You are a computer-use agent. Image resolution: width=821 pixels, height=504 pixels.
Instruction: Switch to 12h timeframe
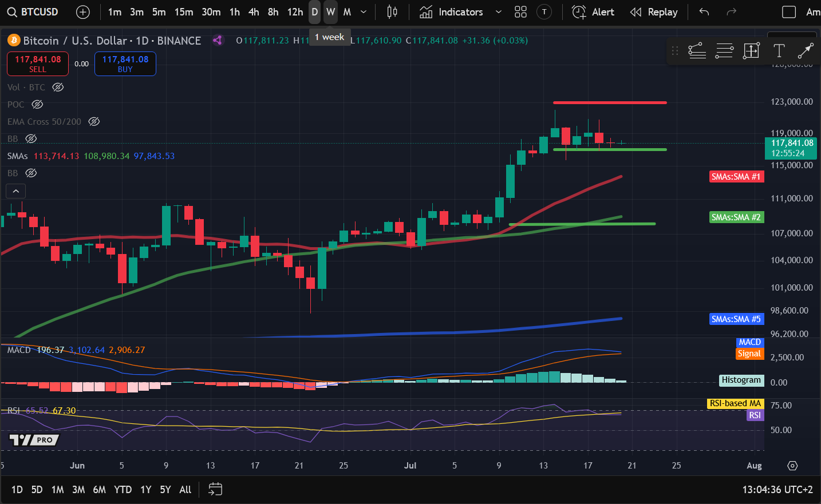pos(295,12)
